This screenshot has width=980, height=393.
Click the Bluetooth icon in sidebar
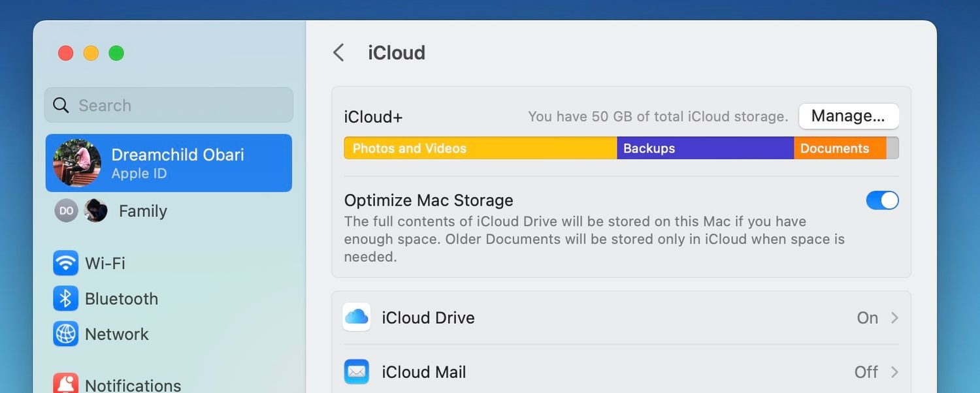point(65,298)
